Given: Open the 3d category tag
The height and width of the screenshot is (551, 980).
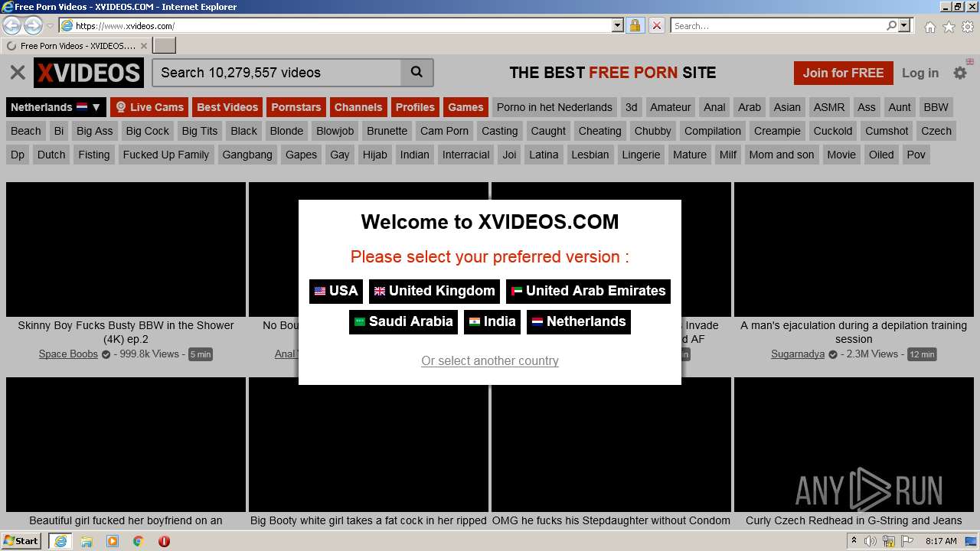Looking at the screenshot, I should (x=631, y=107).
